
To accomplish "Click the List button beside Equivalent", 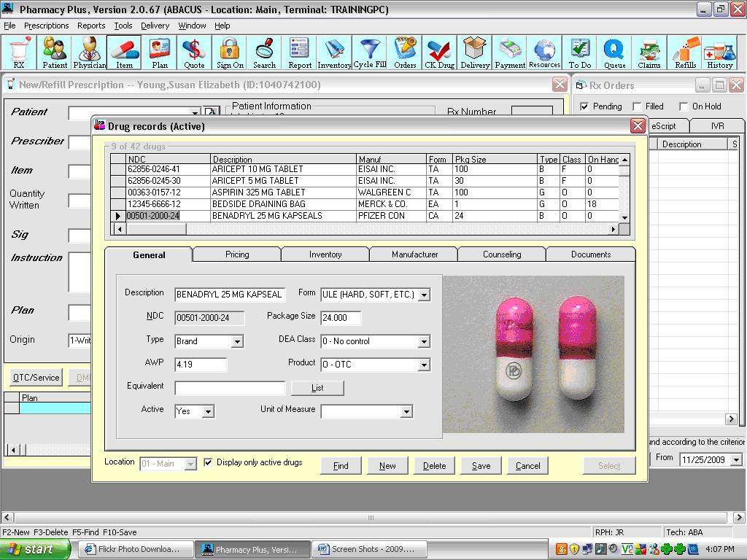I will click(x=317, y=388).
